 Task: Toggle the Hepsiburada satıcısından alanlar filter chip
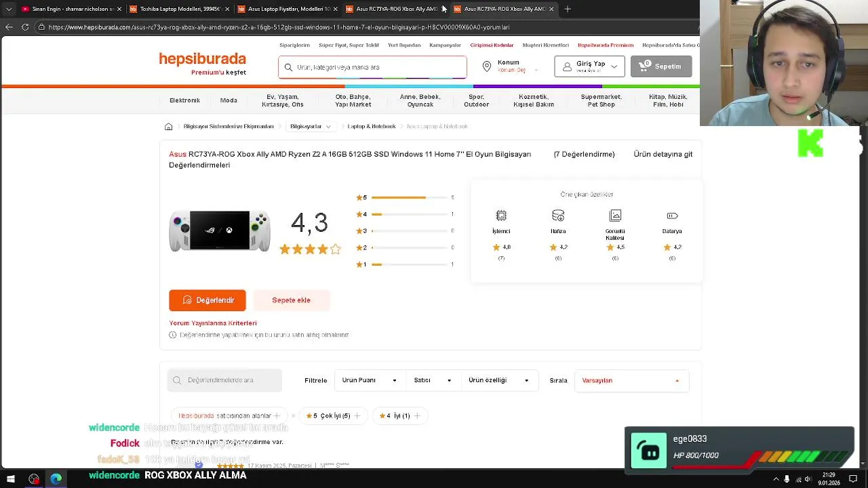(230, 415)
